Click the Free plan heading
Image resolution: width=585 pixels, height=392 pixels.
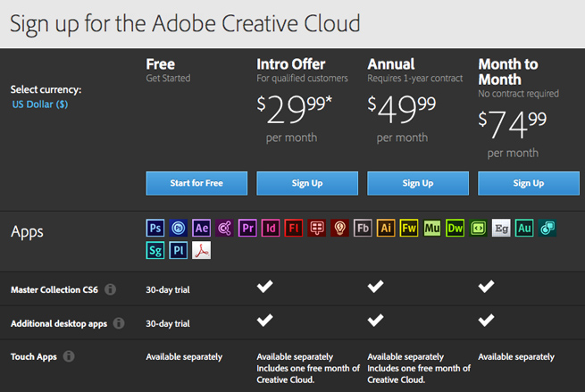(x=161, y=64)
